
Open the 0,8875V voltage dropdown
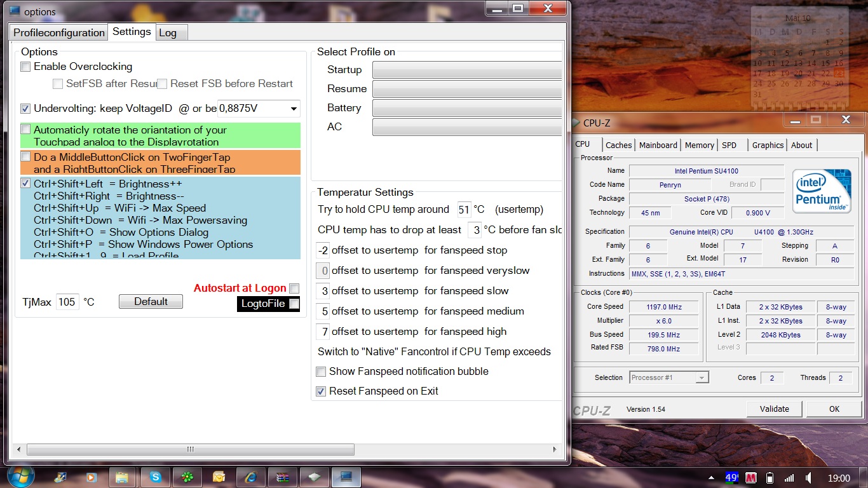pos(259,109)
